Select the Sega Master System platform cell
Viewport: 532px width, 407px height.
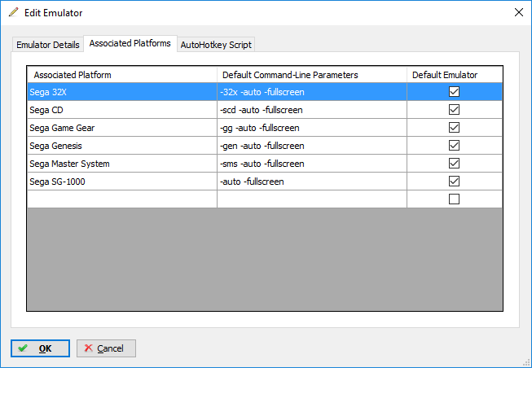(122, 164)
